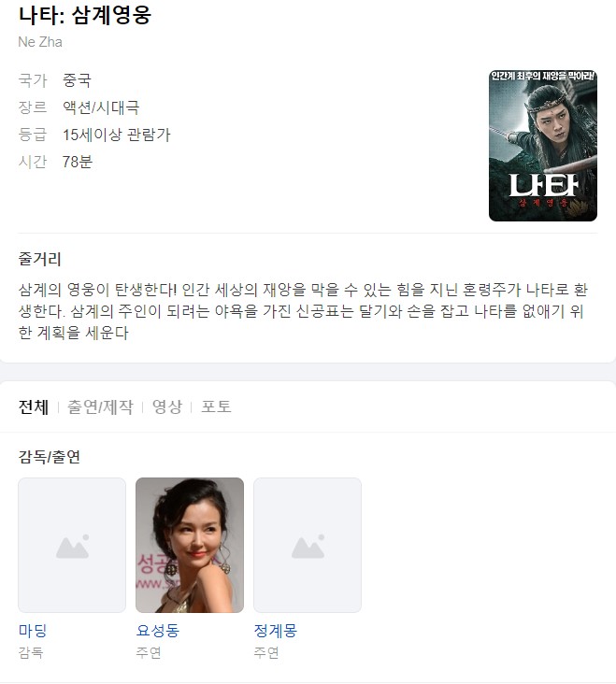Click the movie title 나타: 삼계영웅

85,15
